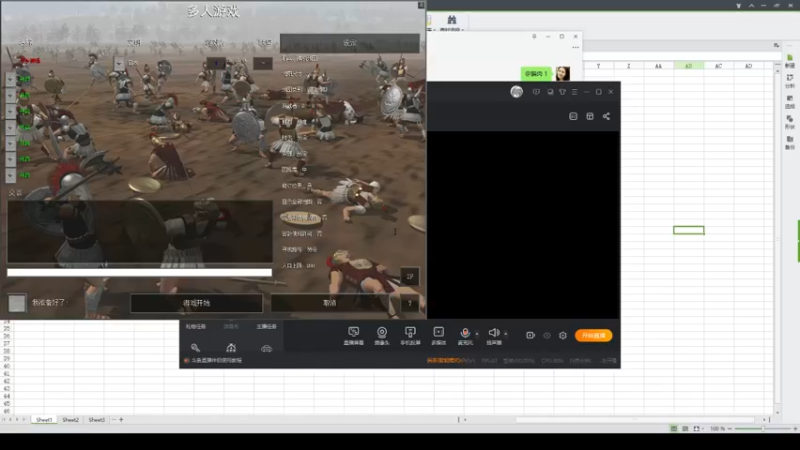Add a screen capture source in streaming toolbar
Viewport: 800px width, 450px height.
pyautogui.click(x=353, y=336)
